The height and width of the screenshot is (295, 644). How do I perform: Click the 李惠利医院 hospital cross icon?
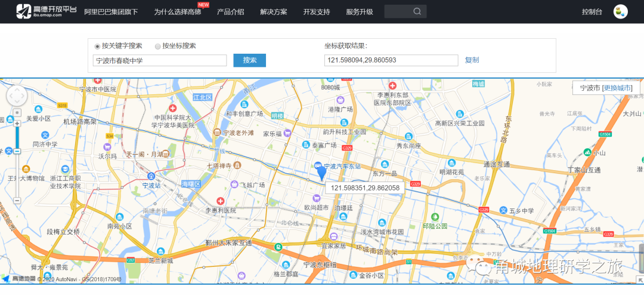pyautogui.click(x=221, y=201)
